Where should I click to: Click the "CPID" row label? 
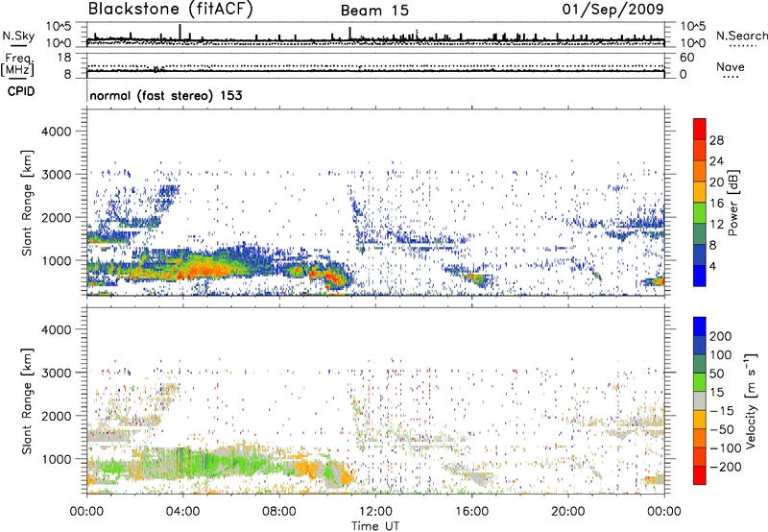[x=21, y=91]
